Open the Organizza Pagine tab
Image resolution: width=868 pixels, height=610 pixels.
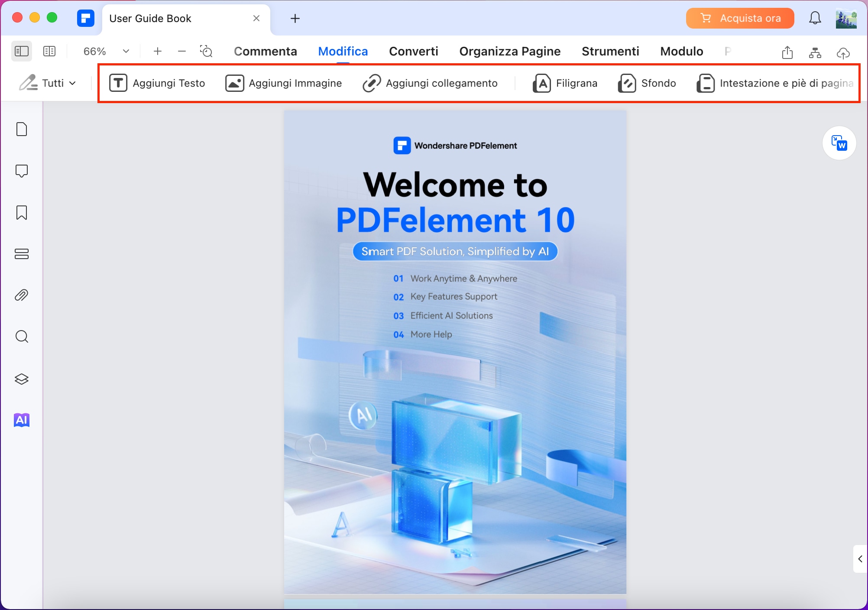pyautogui.click(x=510, y=51)
